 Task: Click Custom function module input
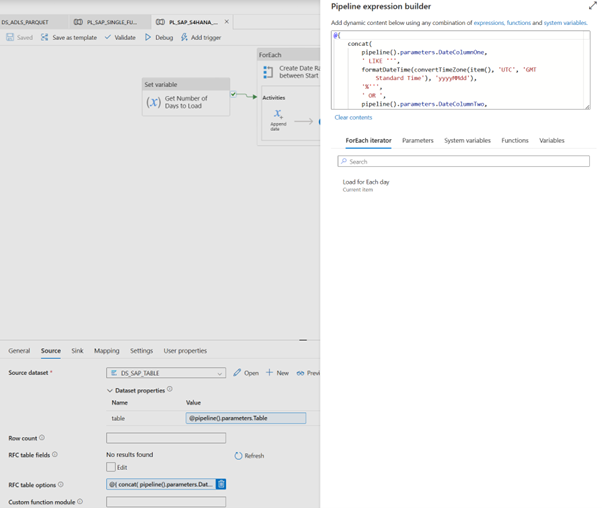tap(166, 501)
